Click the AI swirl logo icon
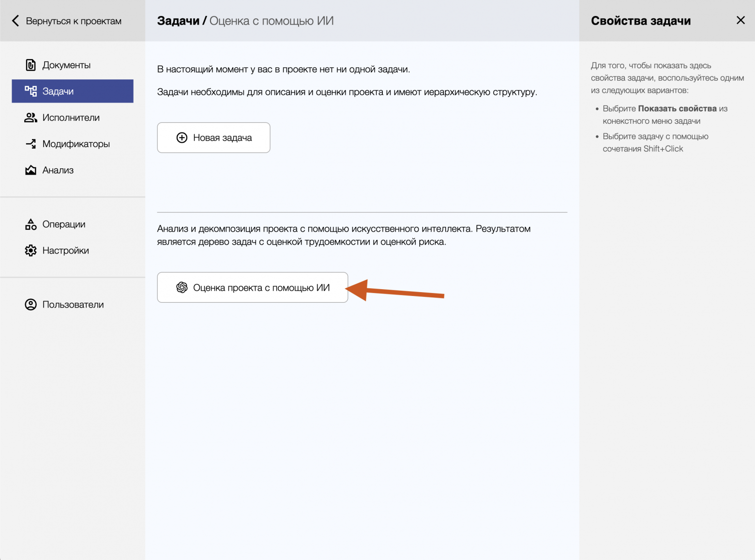 182,288
